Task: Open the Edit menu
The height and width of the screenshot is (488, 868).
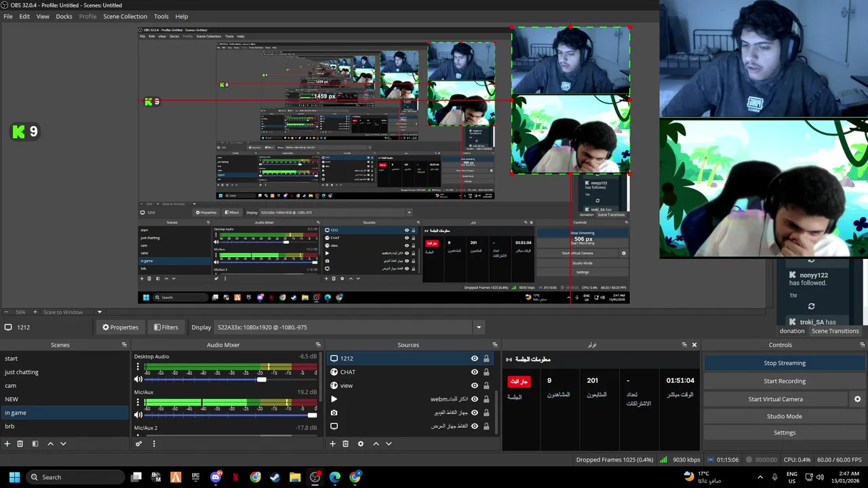Action: tap(24, 16)
